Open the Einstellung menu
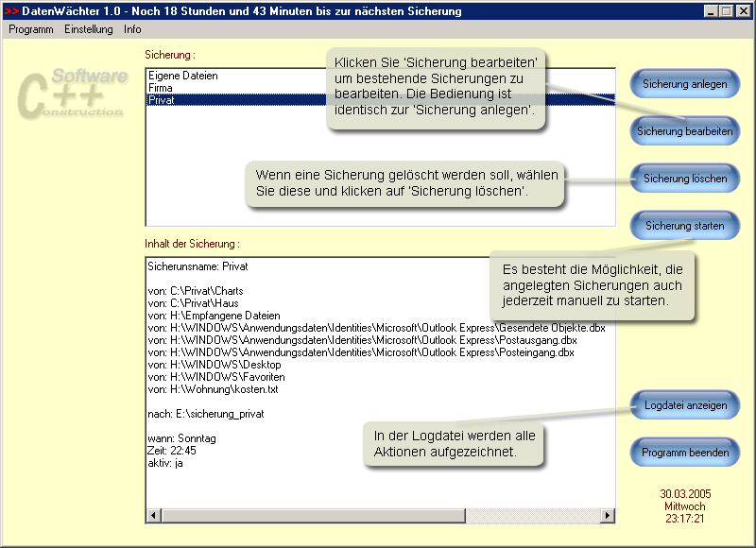The width and height of the screenshot is (756, 548). tap(89, 29)
